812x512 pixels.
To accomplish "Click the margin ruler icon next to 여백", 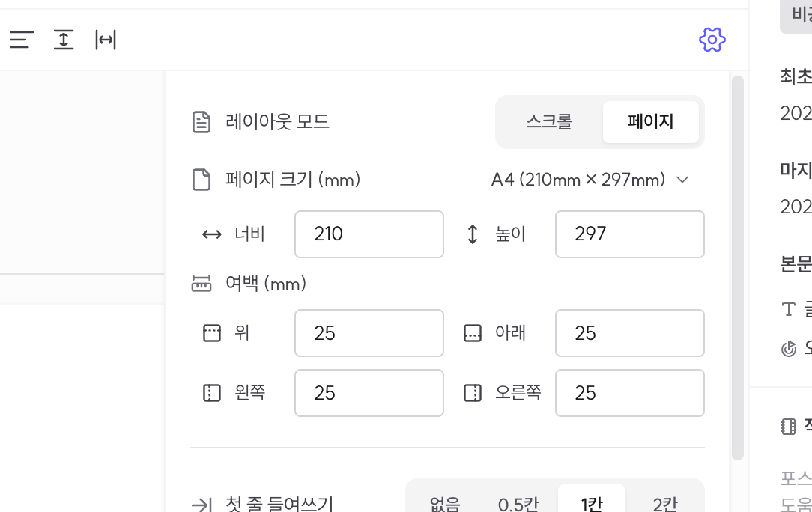I will [x=202, y=284].
